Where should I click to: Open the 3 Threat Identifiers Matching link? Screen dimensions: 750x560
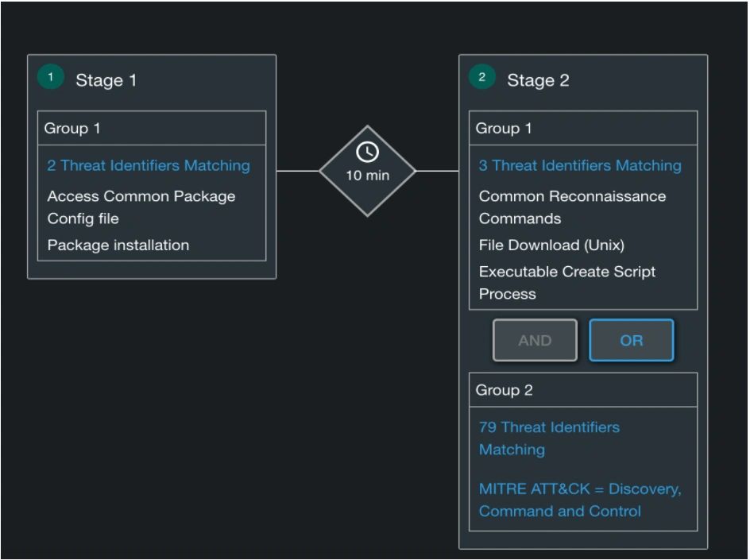580,165
